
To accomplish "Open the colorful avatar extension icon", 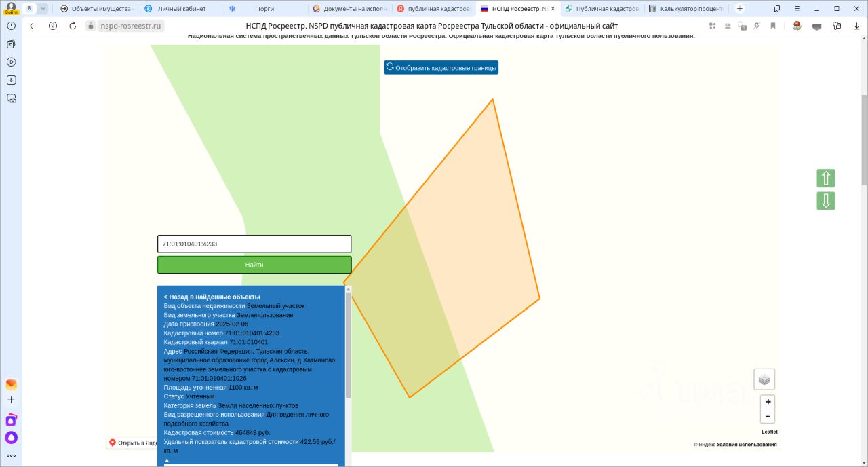I will (x=797, y=26).
